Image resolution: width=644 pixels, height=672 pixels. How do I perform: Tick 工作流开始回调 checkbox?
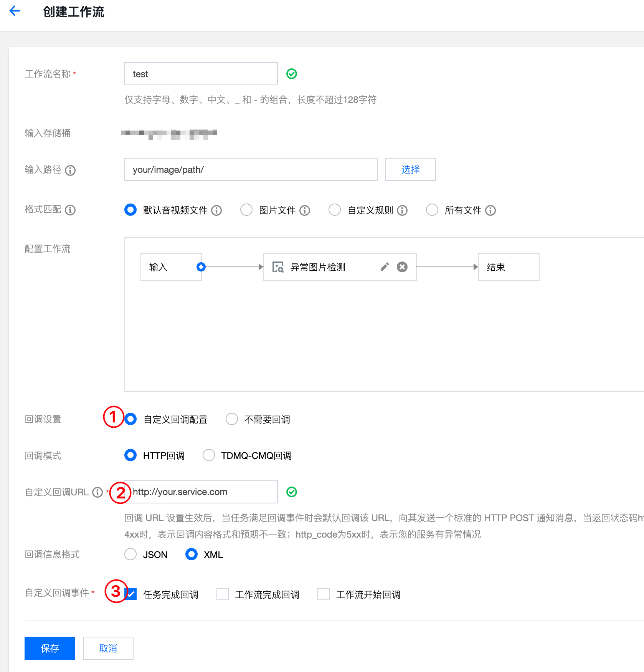tap(324, 594)
